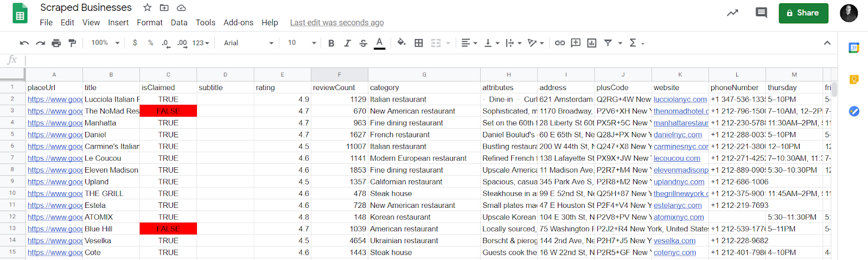868x260 pixels.
Task: Insert a chart
Action: point(592,43)
